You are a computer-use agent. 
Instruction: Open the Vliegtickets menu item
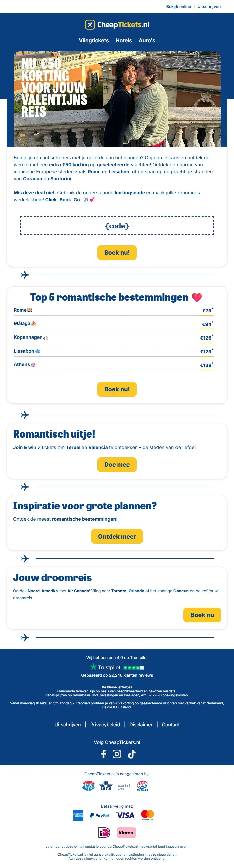[94, 40]
